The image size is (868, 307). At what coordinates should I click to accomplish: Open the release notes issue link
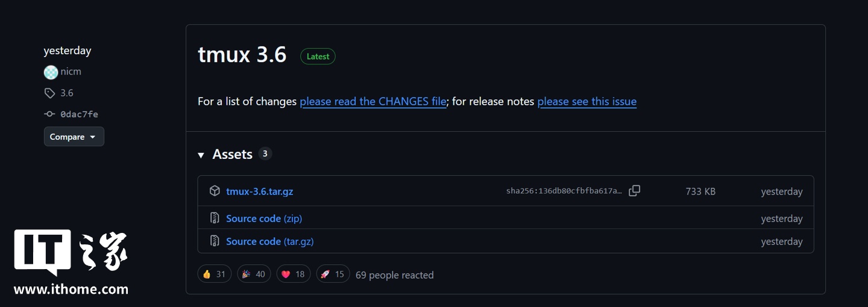point(587,102)
